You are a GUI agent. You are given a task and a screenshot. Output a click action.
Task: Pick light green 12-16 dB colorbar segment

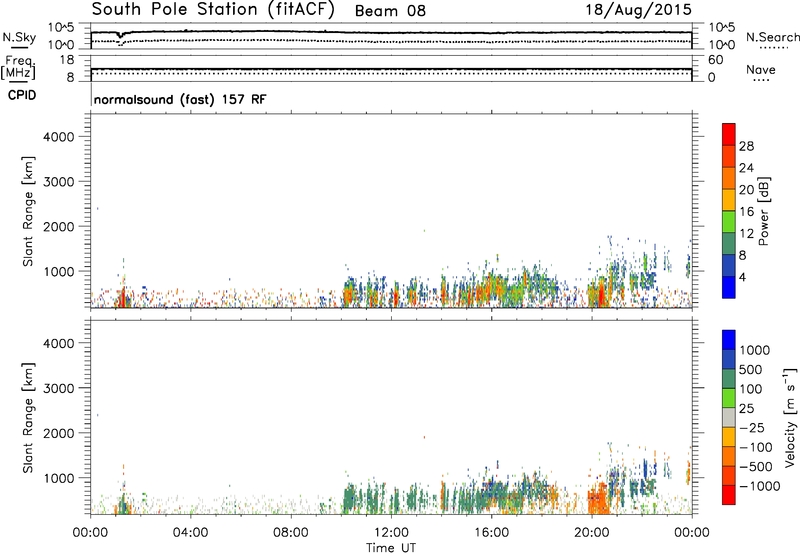pyautogui.click(x=729, y=221)
